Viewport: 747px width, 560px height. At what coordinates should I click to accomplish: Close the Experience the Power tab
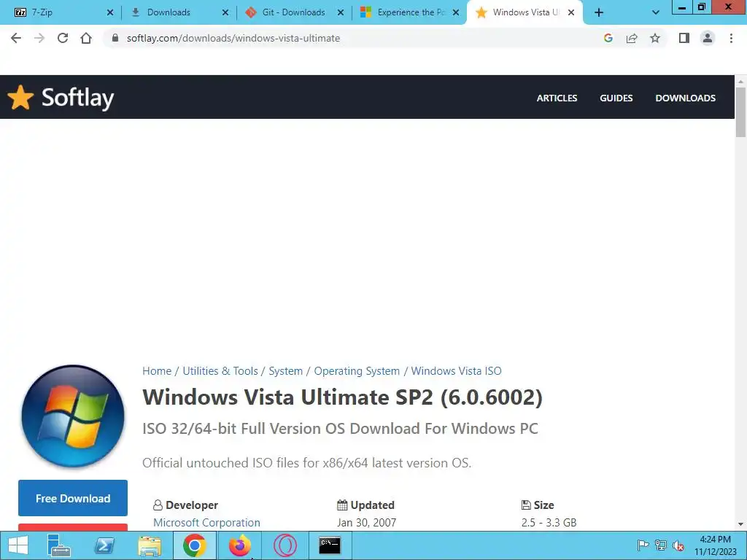pos(456,13)
